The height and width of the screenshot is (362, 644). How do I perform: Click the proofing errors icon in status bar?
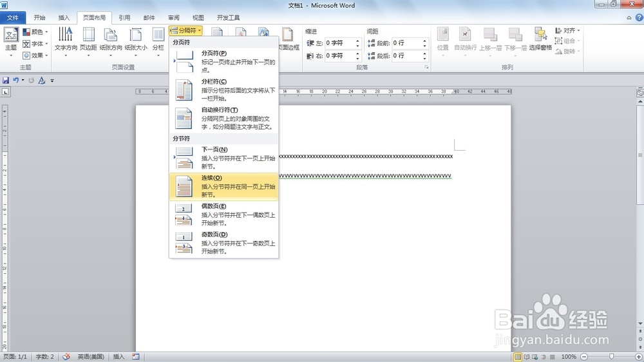click(66, 357)
